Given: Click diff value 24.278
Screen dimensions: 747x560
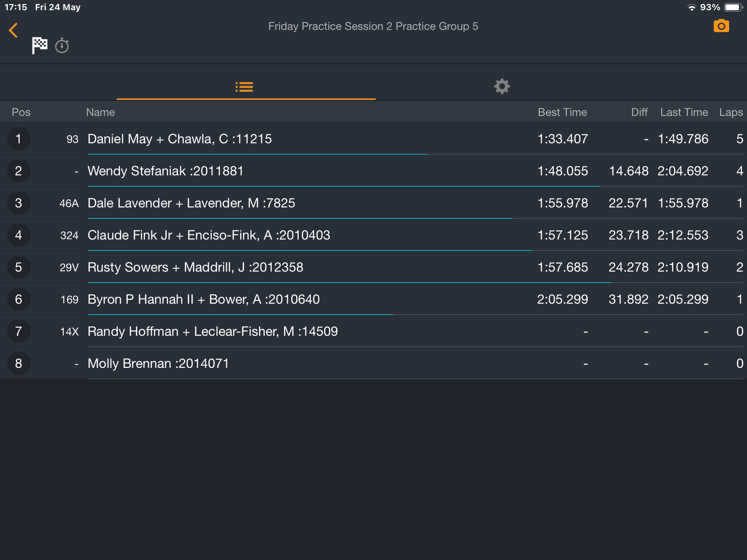Looking at the screenshot, I should [628, 267].
